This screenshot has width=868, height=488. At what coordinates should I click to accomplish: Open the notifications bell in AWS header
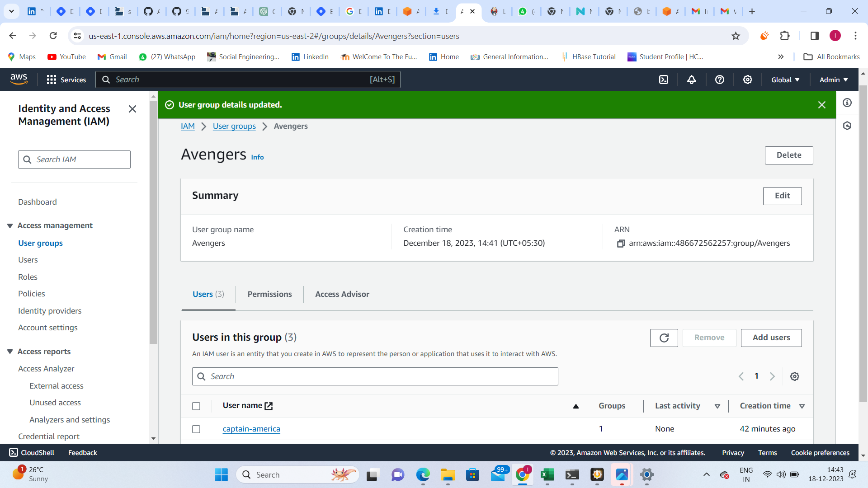coord(692,80)
